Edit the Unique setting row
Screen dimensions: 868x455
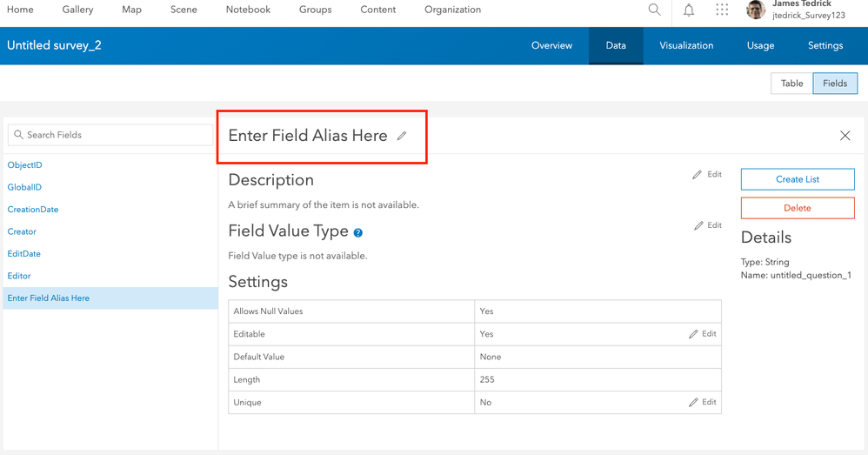tap(703, 402)
